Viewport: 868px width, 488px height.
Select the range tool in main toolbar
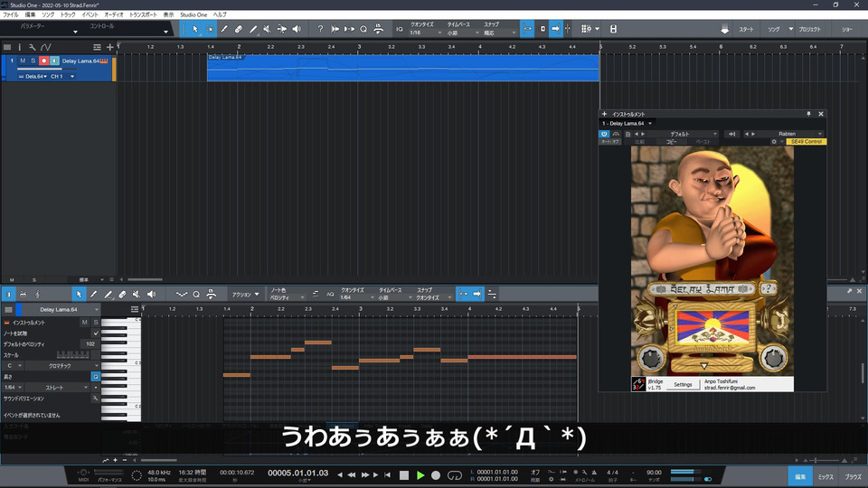210,29
